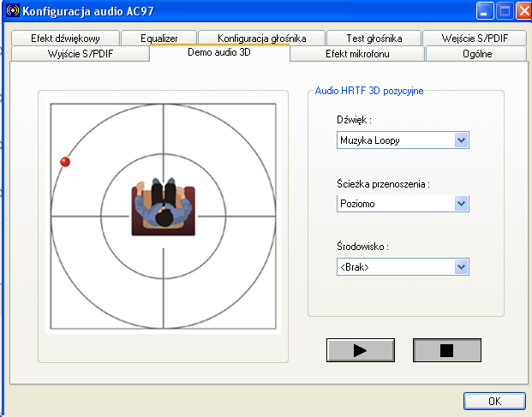Click the Audio HRTF 3D pozycyjne group label
The image size is (532, 417).
pyautogui.click(x=369, y=91)
